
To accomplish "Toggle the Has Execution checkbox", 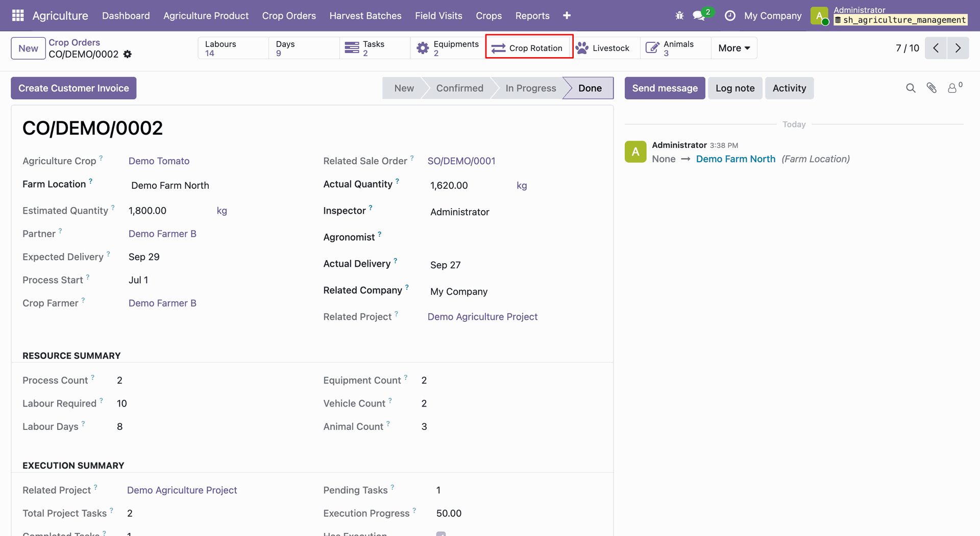I will click(441, 534).
